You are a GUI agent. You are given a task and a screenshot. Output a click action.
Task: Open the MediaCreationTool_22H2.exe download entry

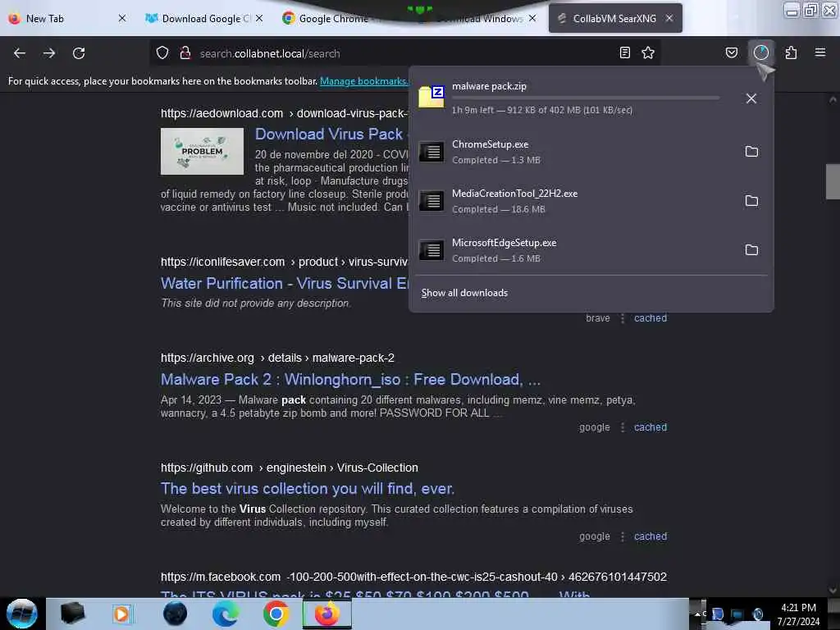click(x=573, y=201)
